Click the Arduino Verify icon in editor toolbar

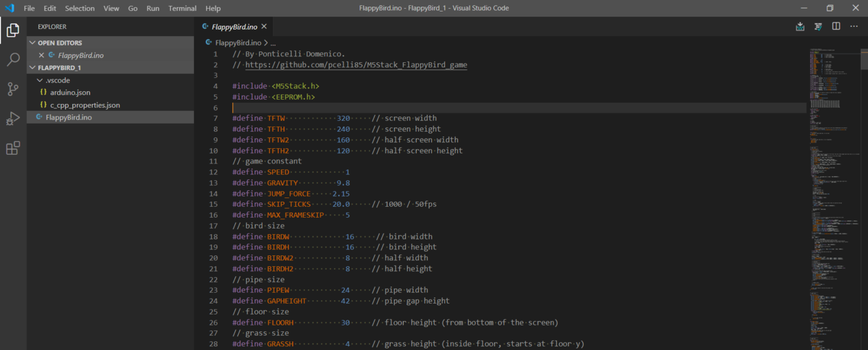pyautogui.click(x=818, y=27)
